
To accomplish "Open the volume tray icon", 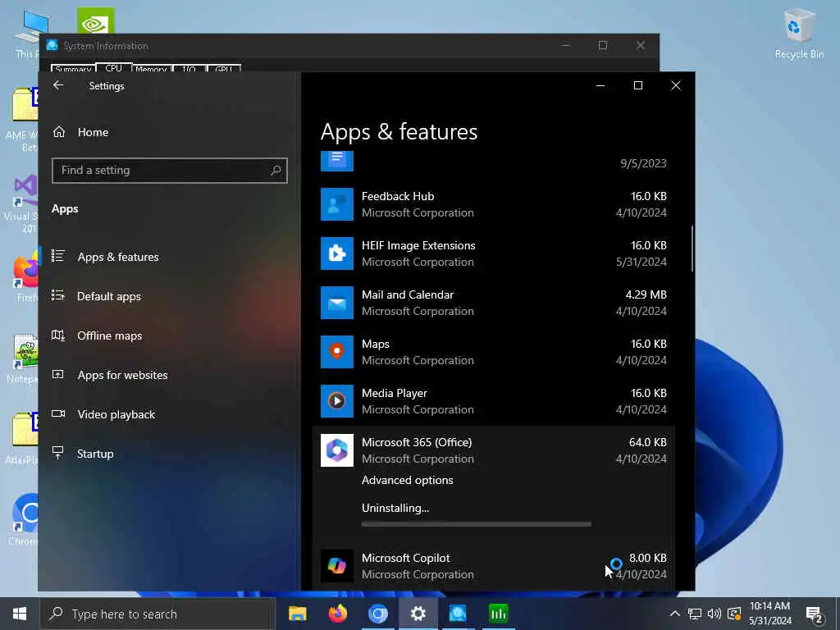I will click(714, 614).
